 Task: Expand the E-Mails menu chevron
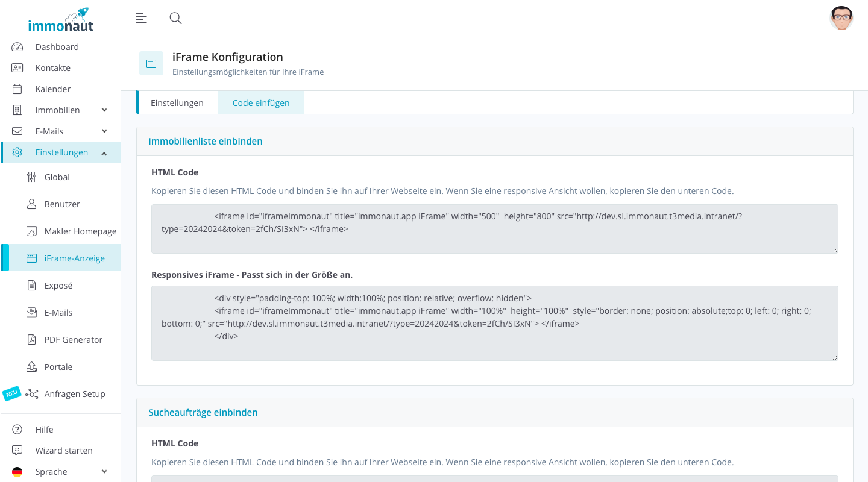tap(104, 131)
